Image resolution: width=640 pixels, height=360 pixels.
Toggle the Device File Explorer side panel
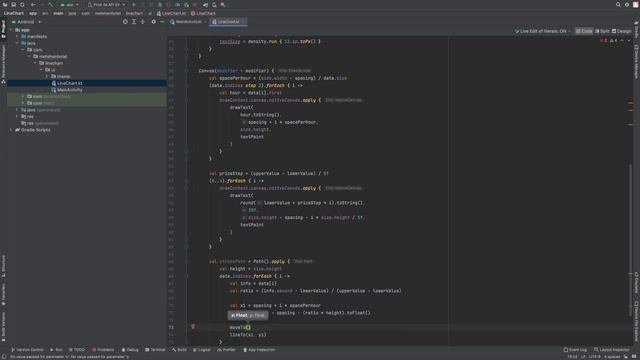(636, 322)
